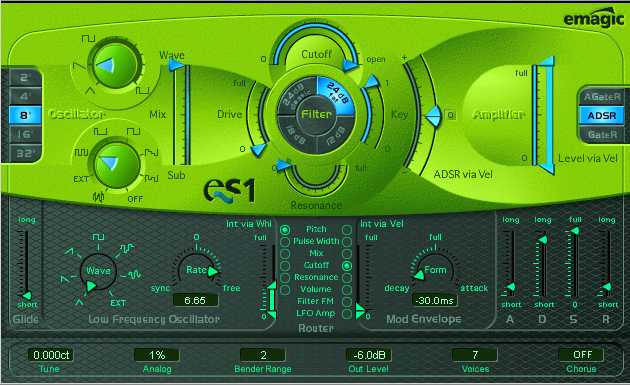Viewport: 630px width, 385px height.
Task: Open the Bender Range value field
Action: 263,355
